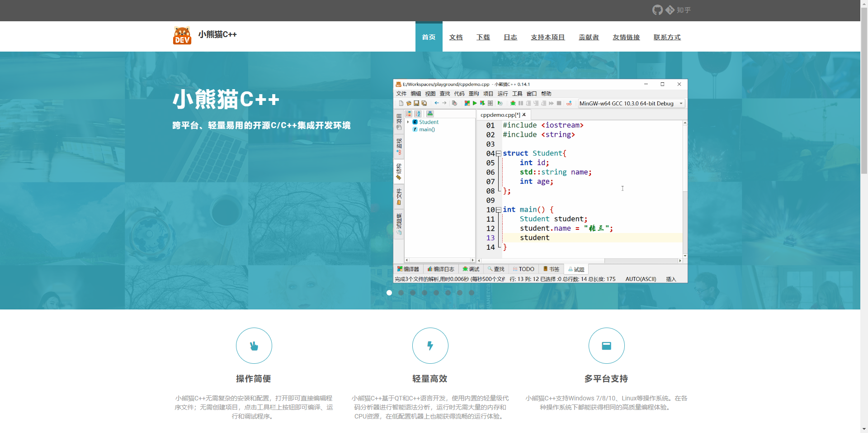Click the continue (fast-forward) debug icon

coord(551,103)
